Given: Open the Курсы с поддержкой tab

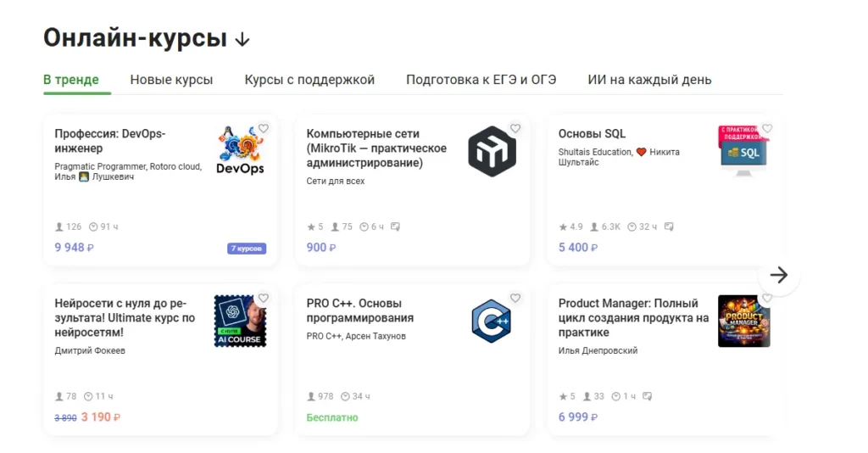Looking at the screenshot, I should [x=309, y=80].
